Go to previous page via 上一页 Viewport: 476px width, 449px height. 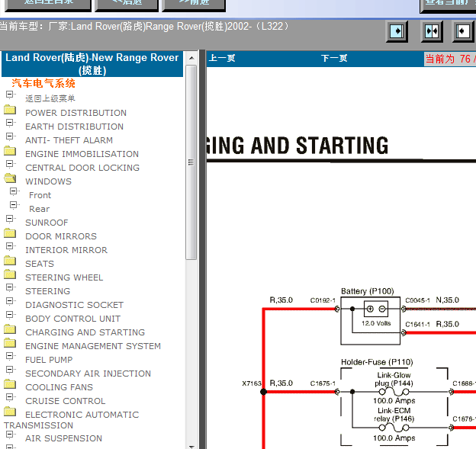(x=222, y=58)
